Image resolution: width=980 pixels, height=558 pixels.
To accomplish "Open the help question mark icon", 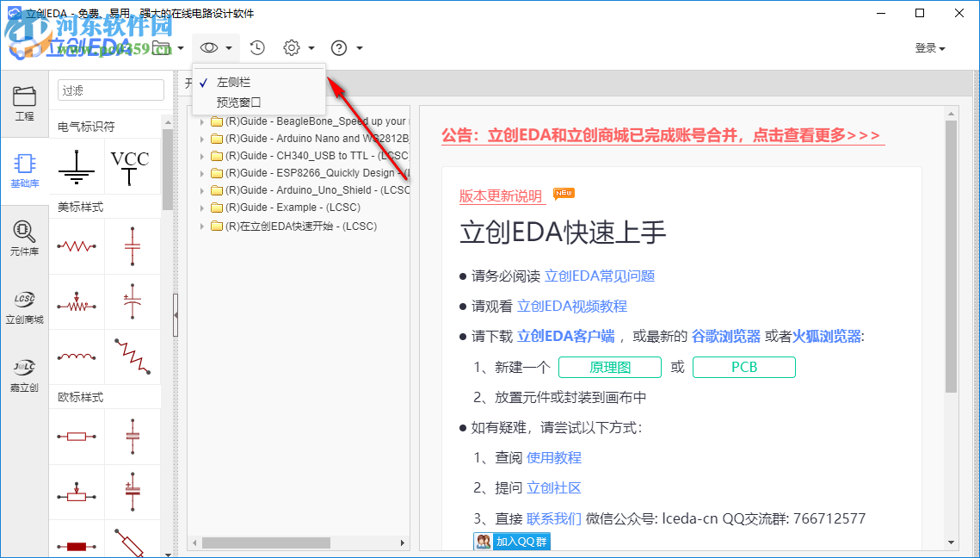I will pos(339,47).
